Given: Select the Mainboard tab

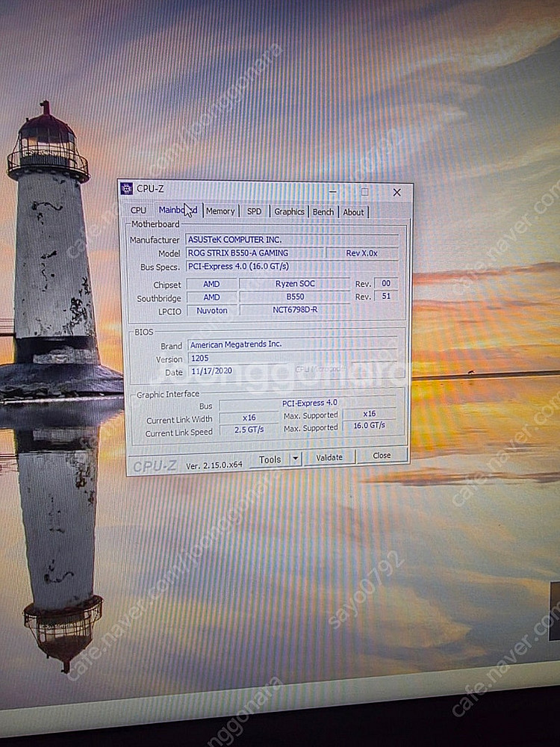Looking at the screenshot, I should (178, 210).
